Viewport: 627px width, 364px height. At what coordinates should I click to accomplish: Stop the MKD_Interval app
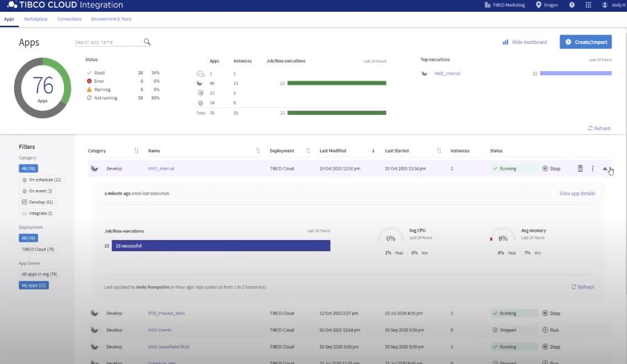coord(550,168)
